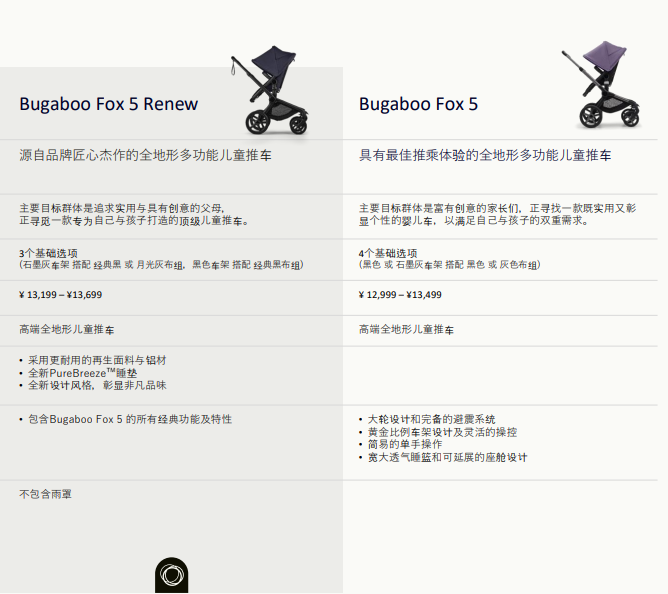668x594 pixels.
Task: Click the text 源自品牌匠心杰作的全地形多功能儿童推车
Action: (145, 155)
